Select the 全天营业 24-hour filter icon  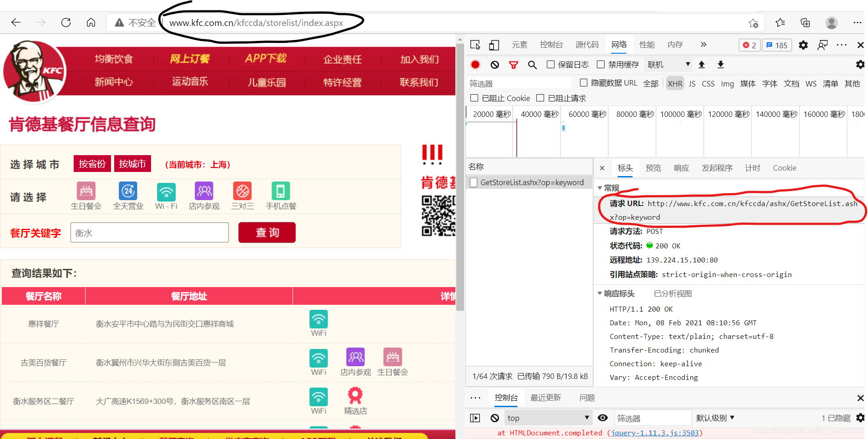(128, 192)
